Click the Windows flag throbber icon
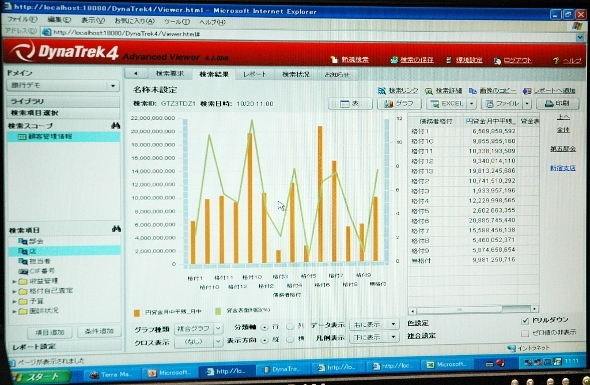This screenshot has height=385, width=590. tap(577, 26)
